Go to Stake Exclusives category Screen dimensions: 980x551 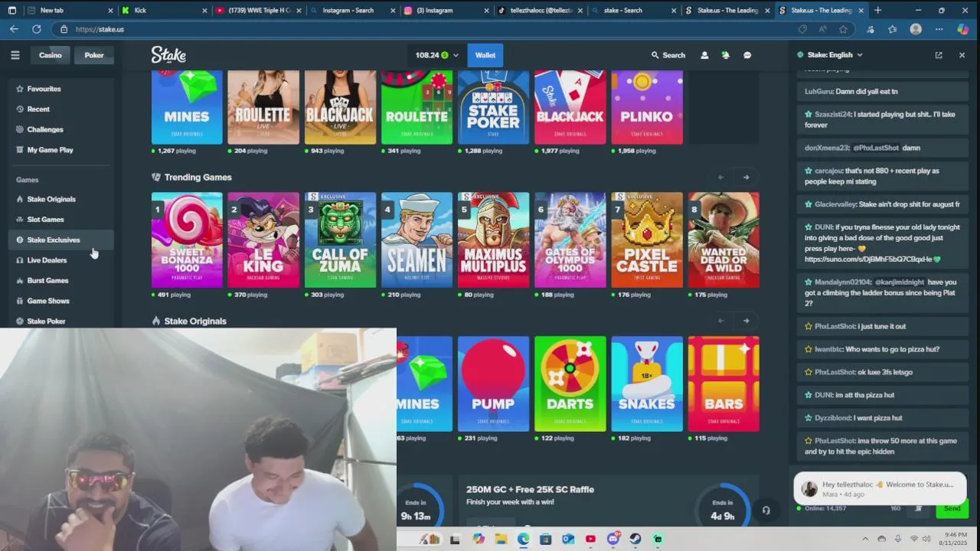click(x=61, y=240)
